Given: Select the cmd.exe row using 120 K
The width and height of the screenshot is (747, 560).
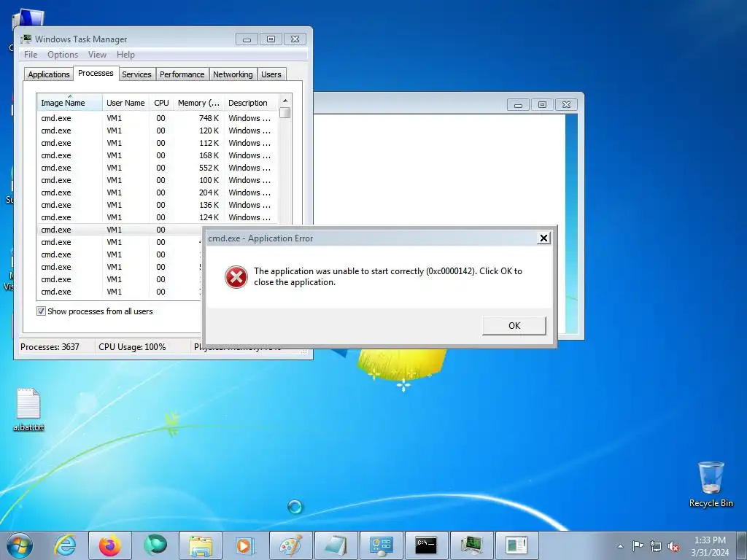Looking at the screenshot, I should (x=158, y=131).
